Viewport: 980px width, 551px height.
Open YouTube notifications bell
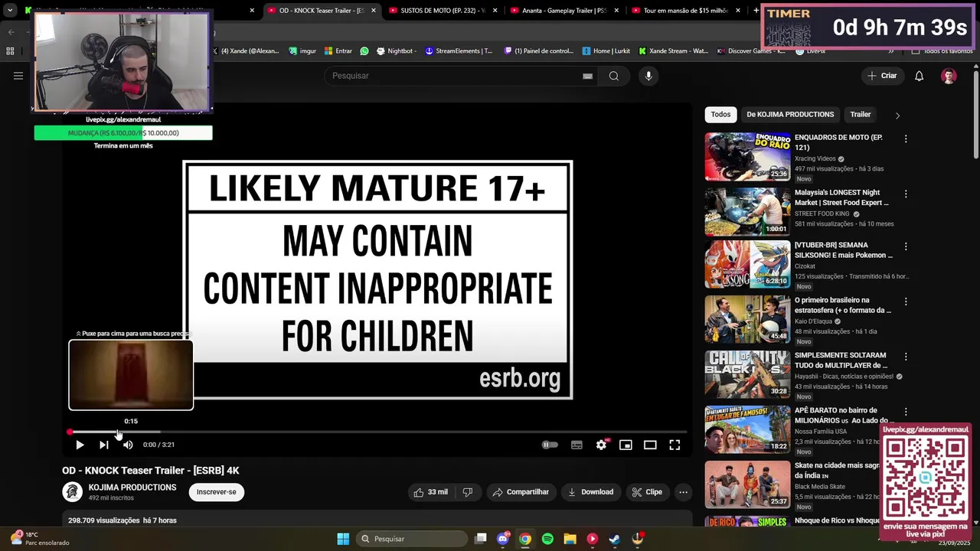[920, 76]
